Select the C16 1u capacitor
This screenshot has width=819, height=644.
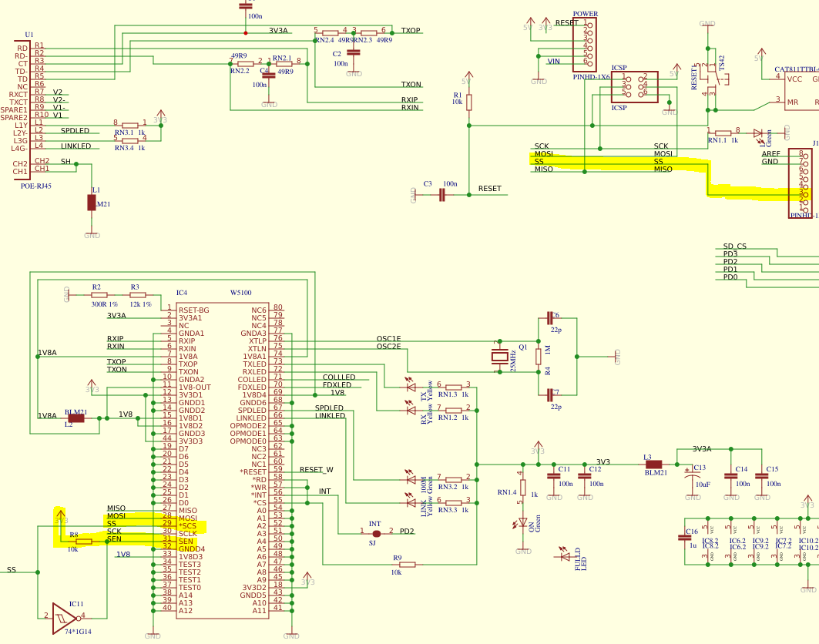(x=684, y=538)
